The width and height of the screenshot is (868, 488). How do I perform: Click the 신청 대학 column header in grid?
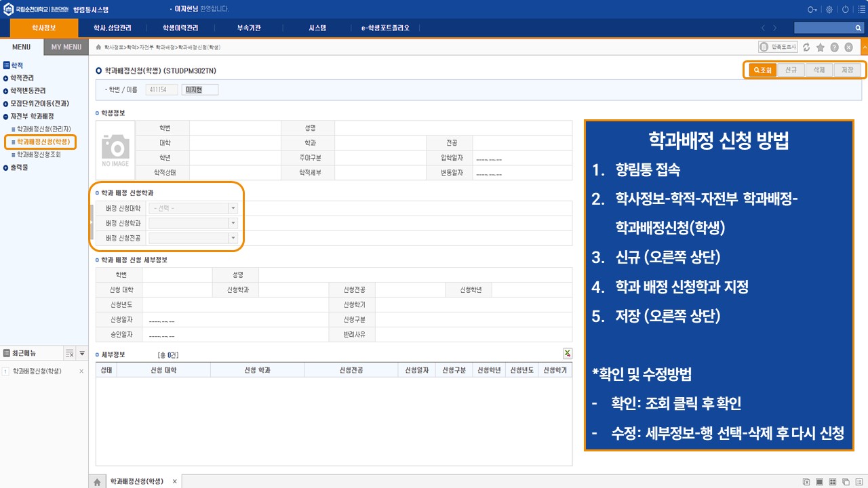coord(163,370)
